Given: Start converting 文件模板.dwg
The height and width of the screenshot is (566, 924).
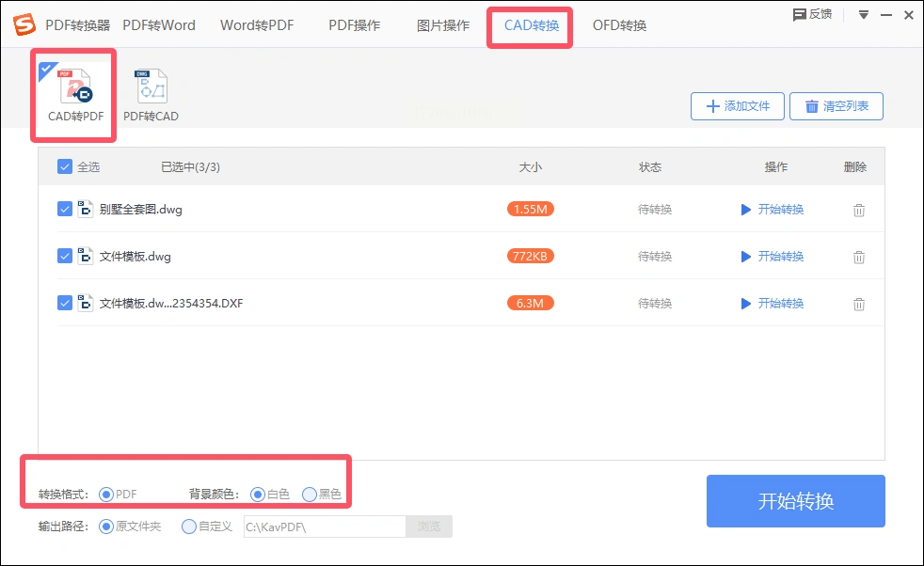Looking at the screenshot, I should [772, 256].
